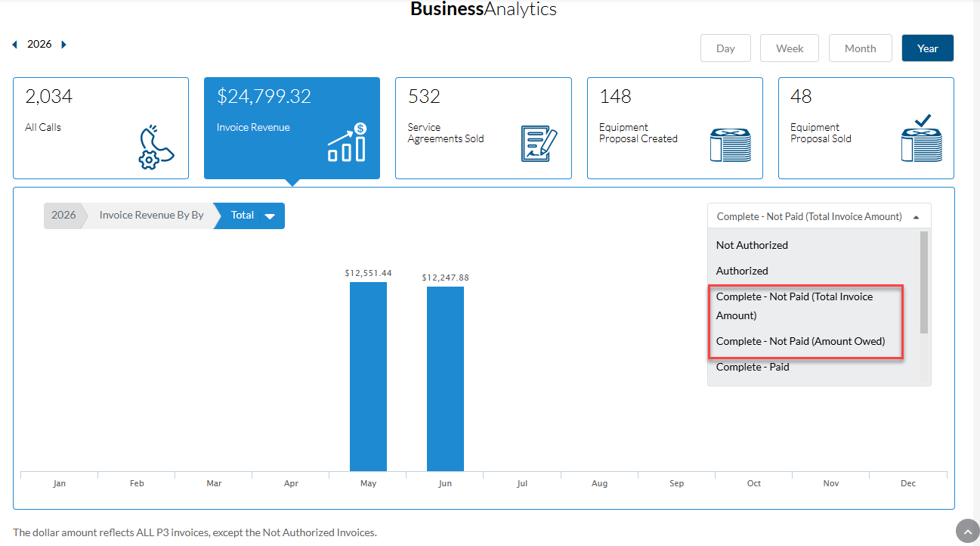This screenshot has height=546, width=980.
Task: Click the Service Agreements signed document icon
Action: pyautogui.click(x=539, y=143)
